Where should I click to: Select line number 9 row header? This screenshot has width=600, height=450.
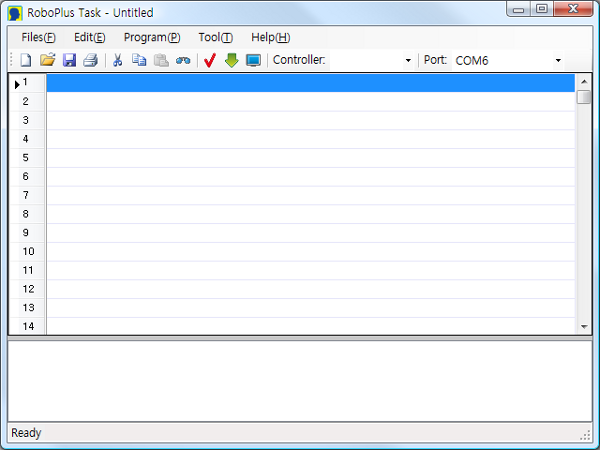(27, 233)
